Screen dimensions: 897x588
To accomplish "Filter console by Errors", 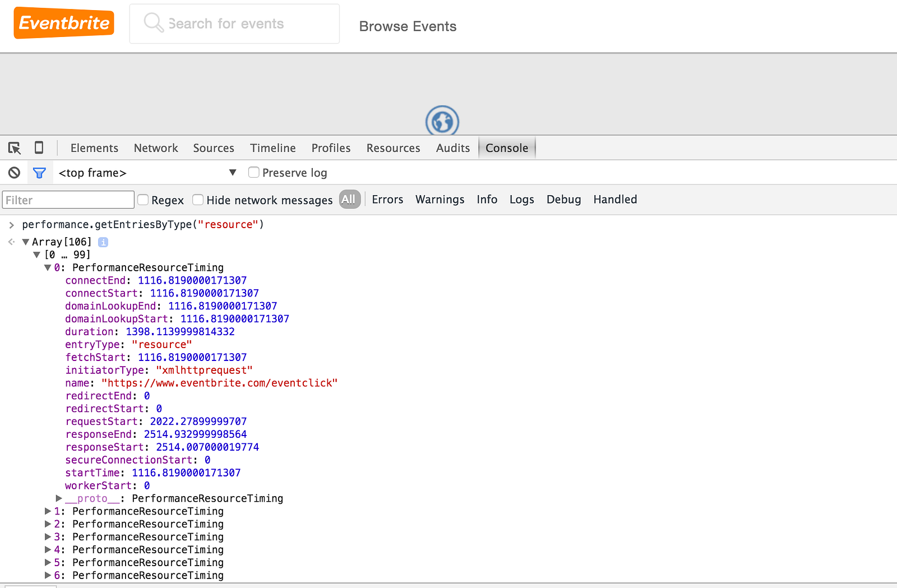I will click(387, 200).
